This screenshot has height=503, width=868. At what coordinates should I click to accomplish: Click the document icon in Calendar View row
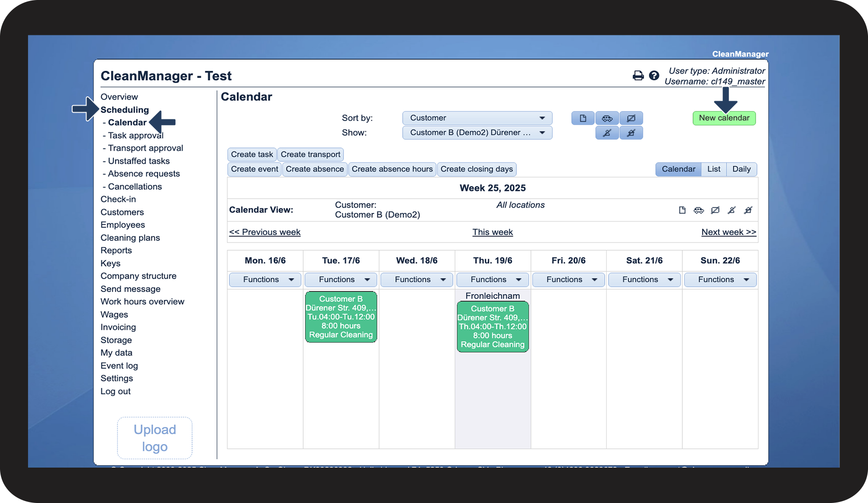click(x=682, y=210)
